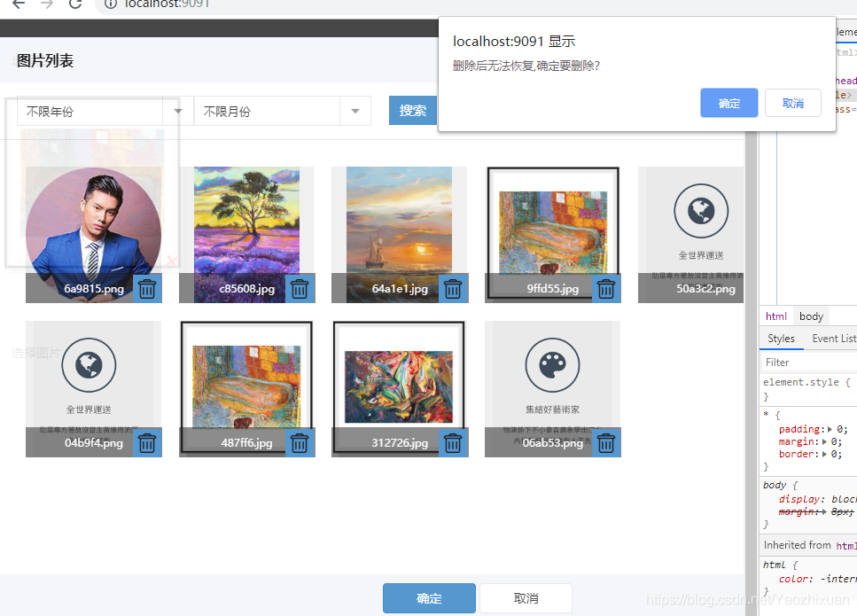
Task: Click the bottom blue 确定 button
Action: click(429, 598)
